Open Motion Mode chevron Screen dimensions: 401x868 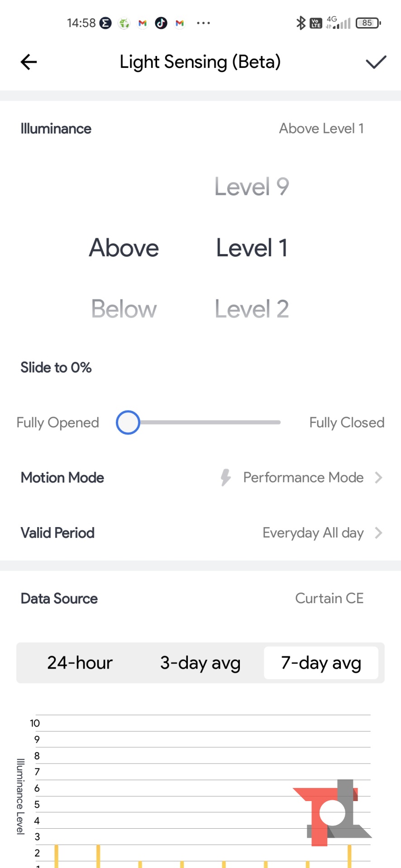[x=379, y=477]
